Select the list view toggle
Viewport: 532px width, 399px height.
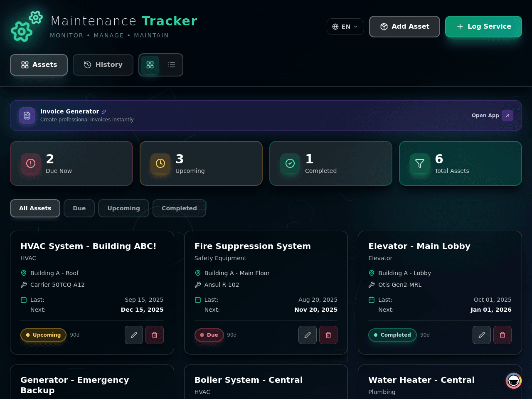(172, 65)
